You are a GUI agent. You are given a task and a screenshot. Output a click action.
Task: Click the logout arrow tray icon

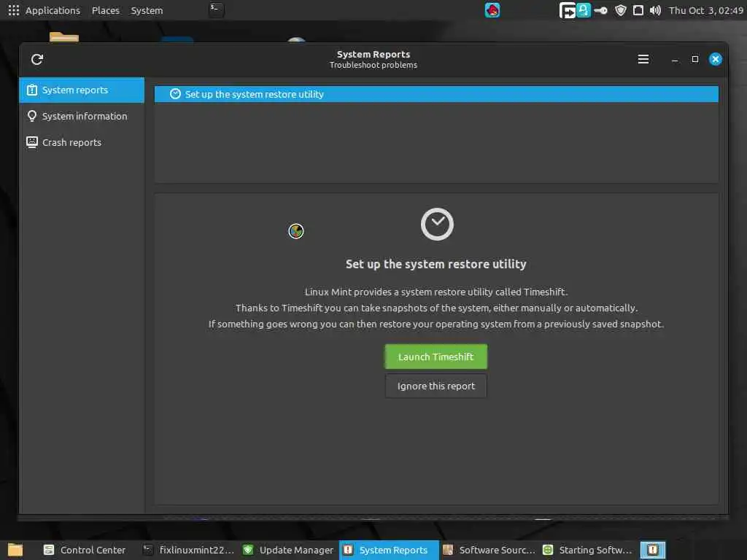567,10
